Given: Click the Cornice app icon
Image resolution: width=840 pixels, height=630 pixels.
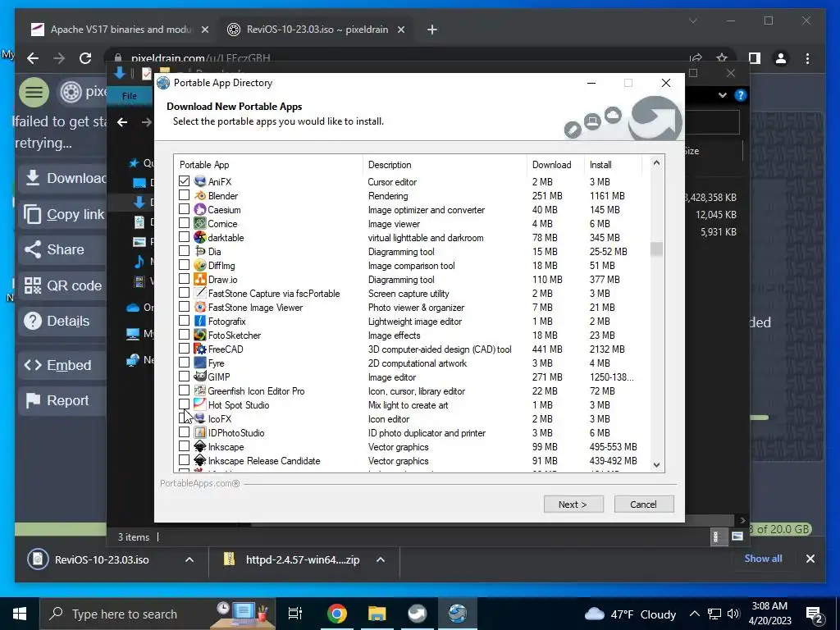Looking at the screenshot, I should tap(200, 223).
